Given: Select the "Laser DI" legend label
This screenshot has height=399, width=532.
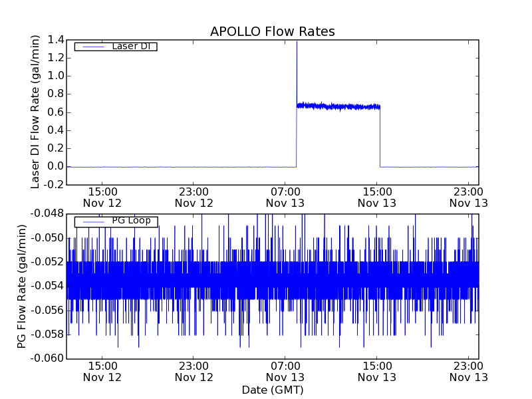Looking at the screenshot, I should point(130,46).
